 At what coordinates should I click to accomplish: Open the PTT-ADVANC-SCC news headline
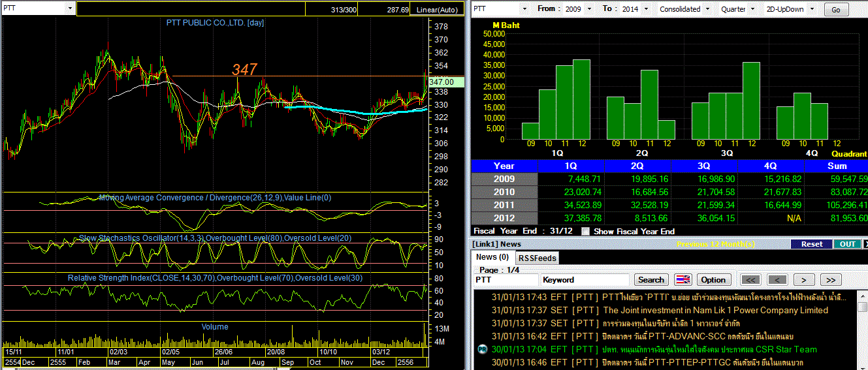click(698, 336)
